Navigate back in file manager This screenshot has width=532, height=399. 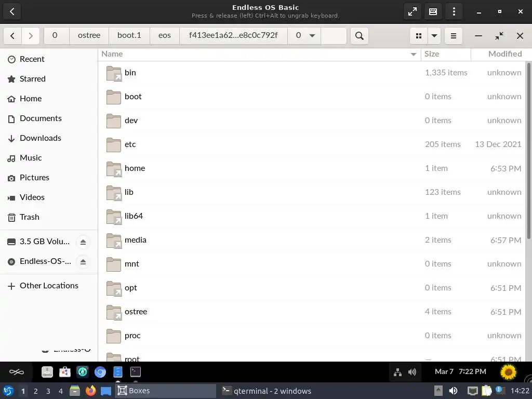(12, 36)
